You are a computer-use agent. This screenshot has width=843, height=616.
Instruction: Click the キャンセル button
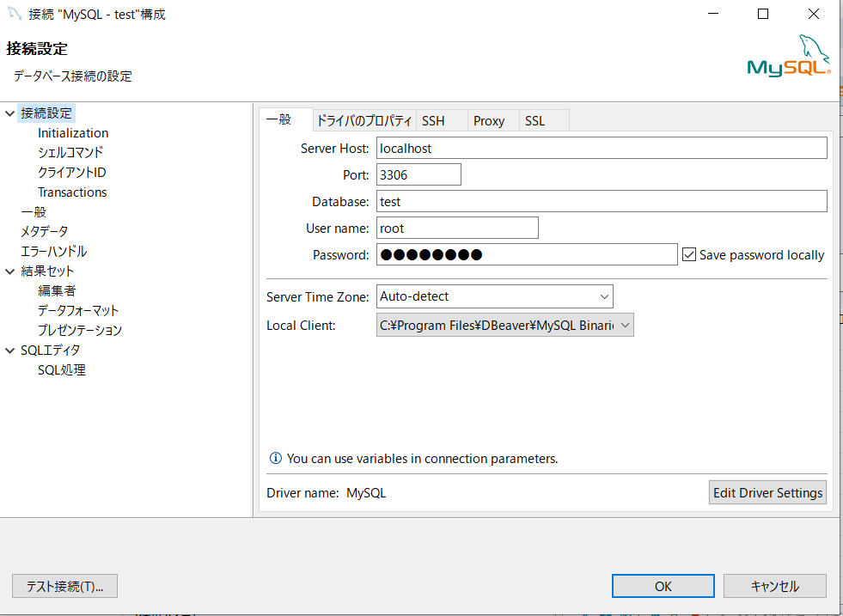[x=775, y=586]
